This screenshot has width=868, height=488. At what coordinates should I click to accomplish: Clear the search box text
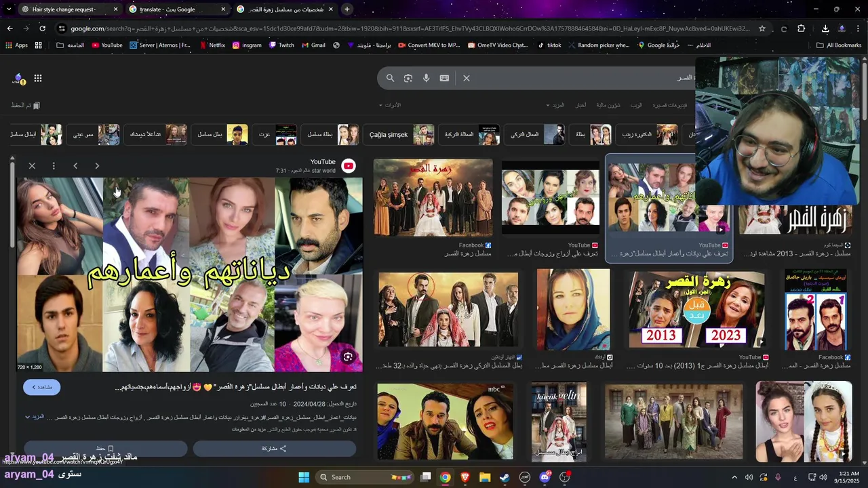(467, 78)
